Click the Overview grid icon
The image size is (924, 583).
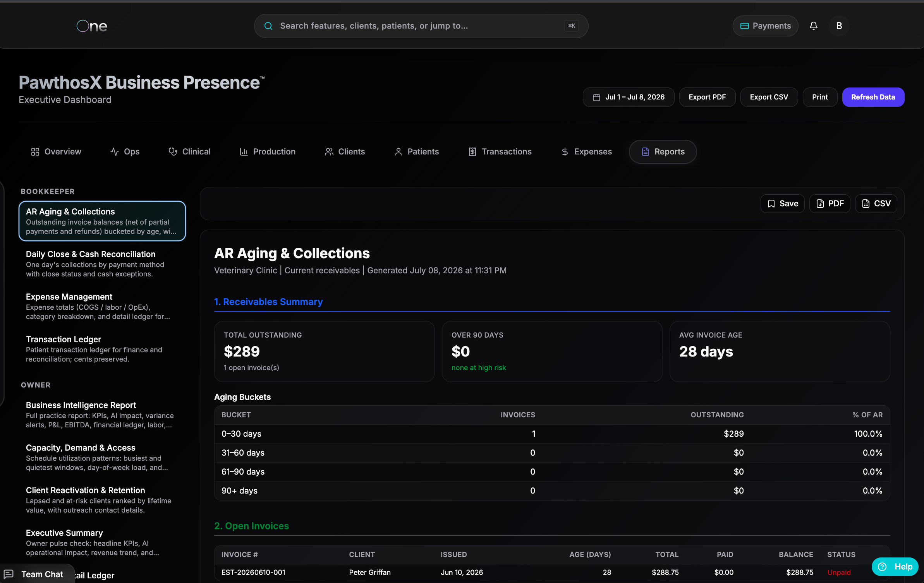click(35, 152)
